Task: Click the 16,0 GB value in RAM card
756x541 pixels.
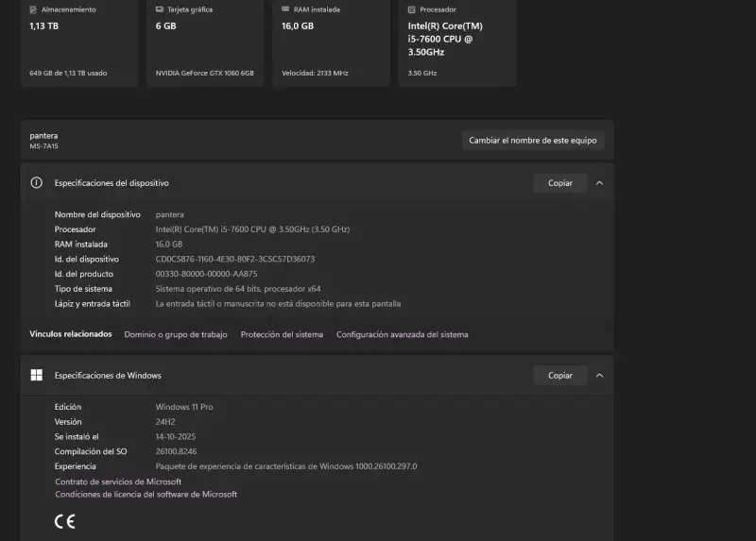Action: tap(298, 26)
